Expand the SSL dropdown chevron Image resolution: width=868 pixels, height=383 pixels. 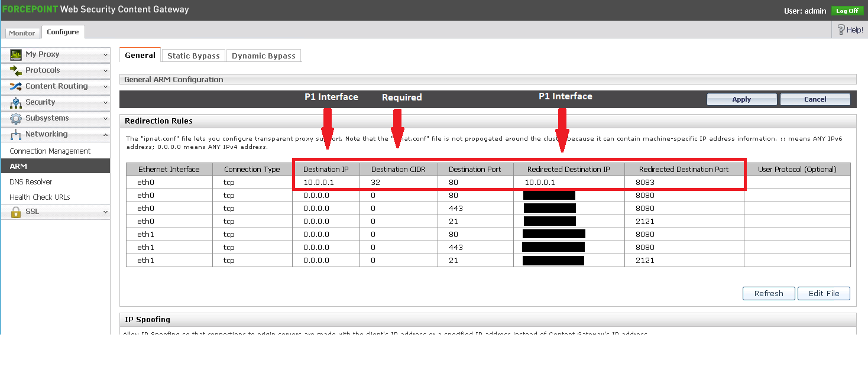click(x=105, y=211)
